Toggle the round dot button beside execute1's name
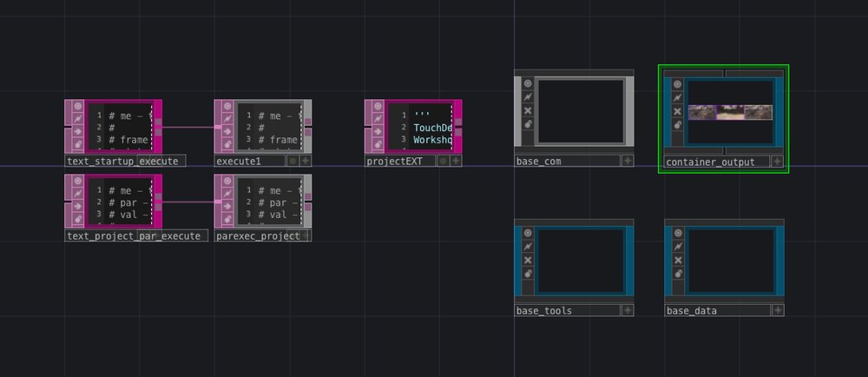 coord(293,161)
